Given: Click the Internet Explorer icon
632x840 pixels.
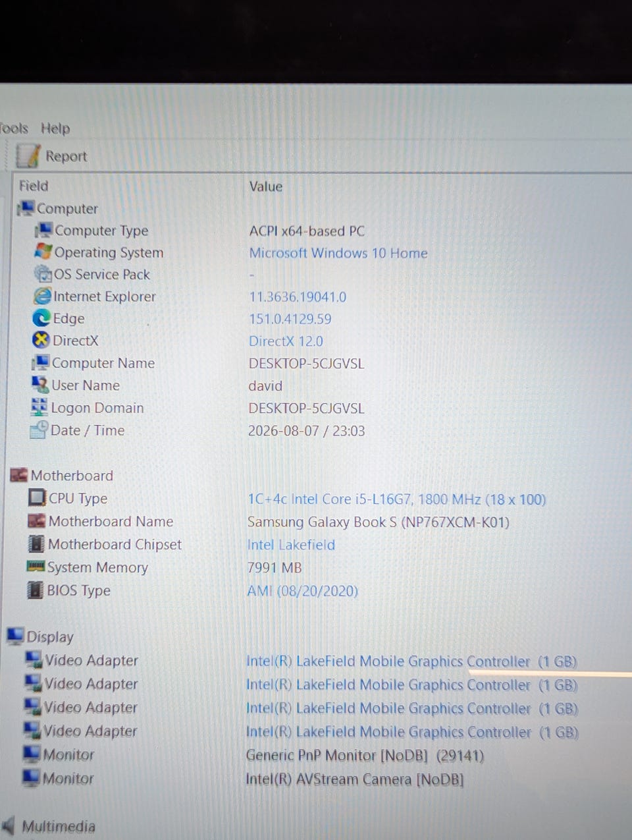Looking at the screenshot, I should [x=43, y=296].
